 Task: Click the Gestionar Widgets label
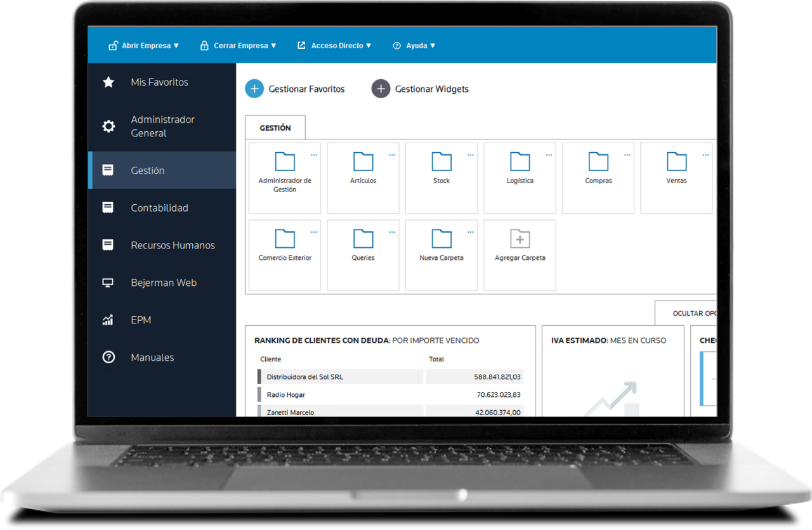(432, 89)
